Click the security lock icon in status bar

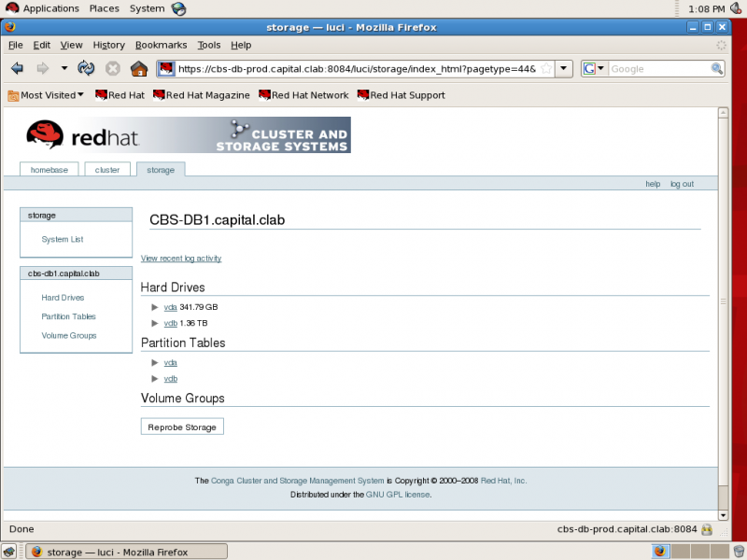coord(707,529)
